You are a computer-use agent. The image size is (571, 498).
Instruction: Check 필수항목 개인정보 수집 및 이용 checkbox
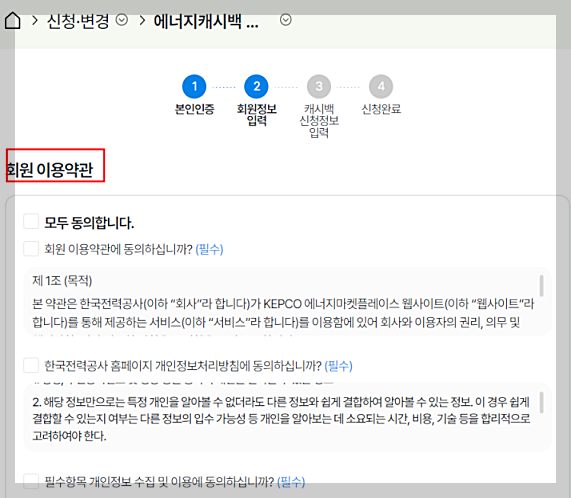[x=31, y=481]
